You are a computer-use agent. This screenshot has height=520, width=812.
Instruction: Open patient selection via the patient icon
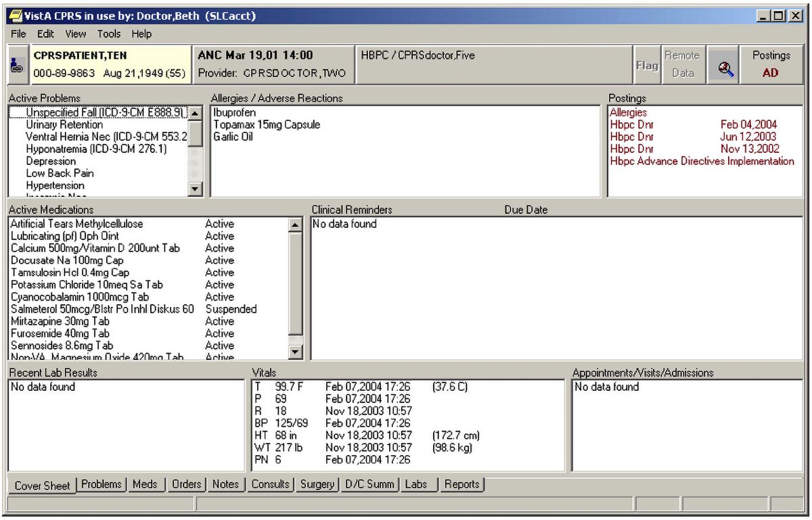(18, 63)
